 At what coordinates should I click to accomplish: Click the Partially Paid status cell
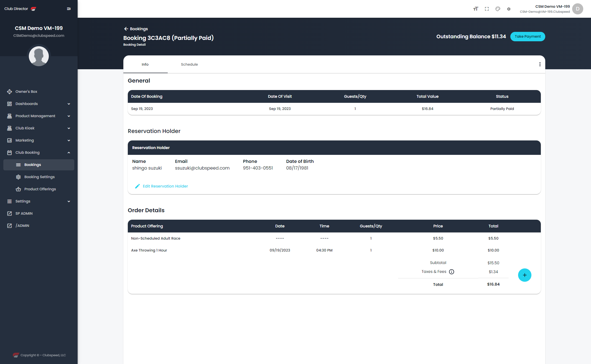[x=502, y=109]
